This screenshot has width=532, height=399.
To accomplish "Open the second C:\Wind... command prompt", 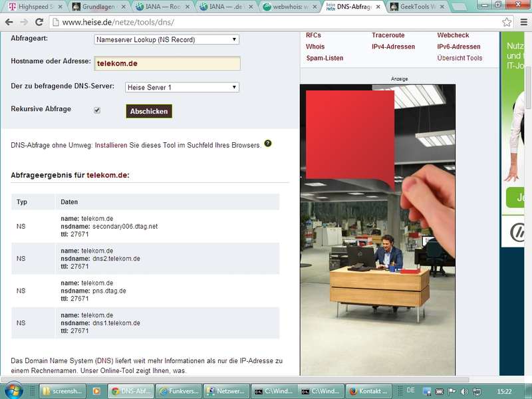I will point(321,391).
